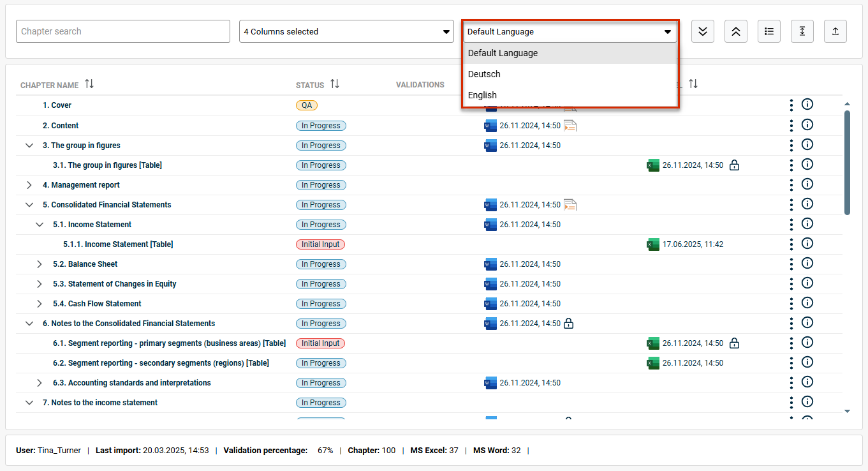Collapse 3. The group in figures
868x471 pixels.
[29, 146]
